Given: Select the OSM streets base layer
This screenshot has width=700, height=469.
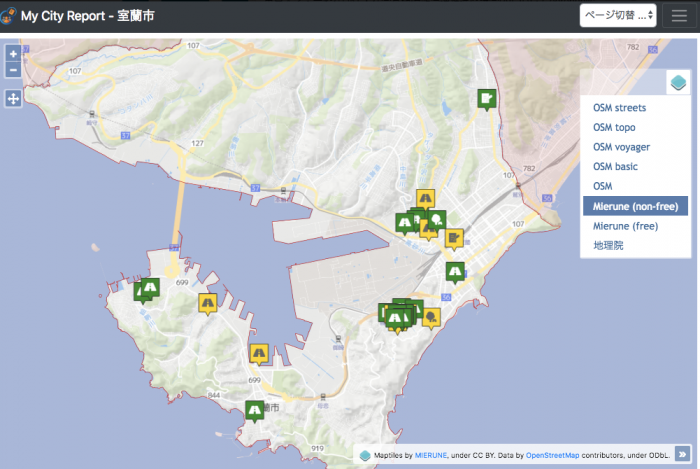Looking at the screenshot, I should pos(619,108).
